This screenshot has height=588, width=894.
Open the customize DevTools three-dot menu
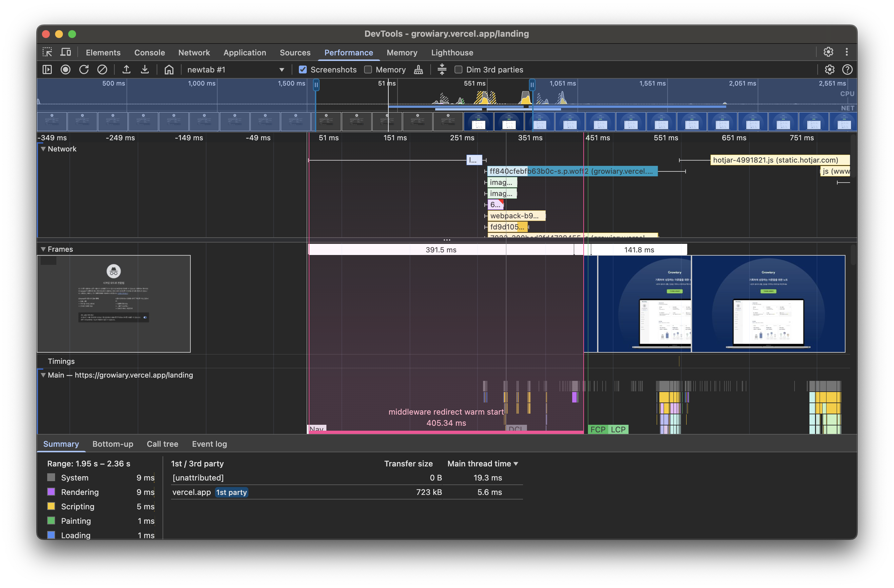(847, 52)
